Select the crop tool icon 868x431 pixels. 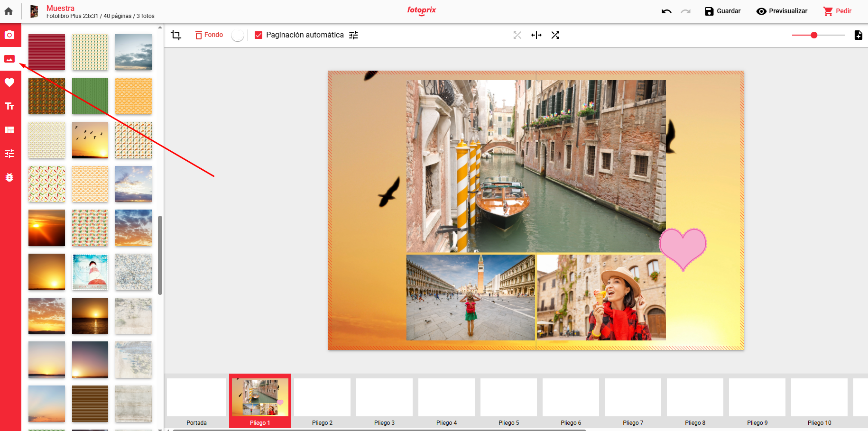click(x=176, y=35)
